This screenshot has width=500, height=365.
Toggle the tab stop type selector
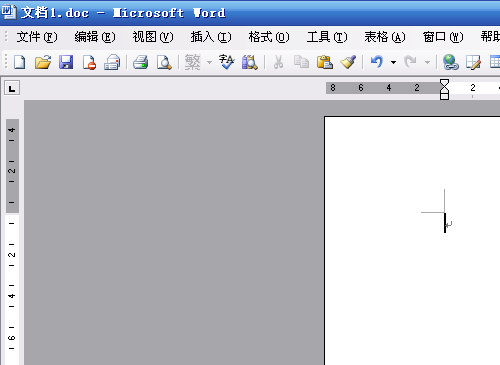click(12, 88)
